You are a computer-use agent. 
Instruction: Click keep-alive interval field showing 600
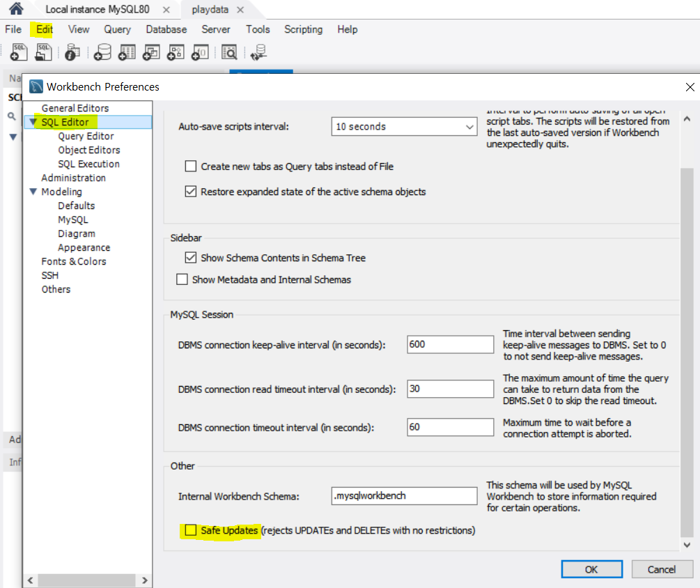click(x=450, y=344)
